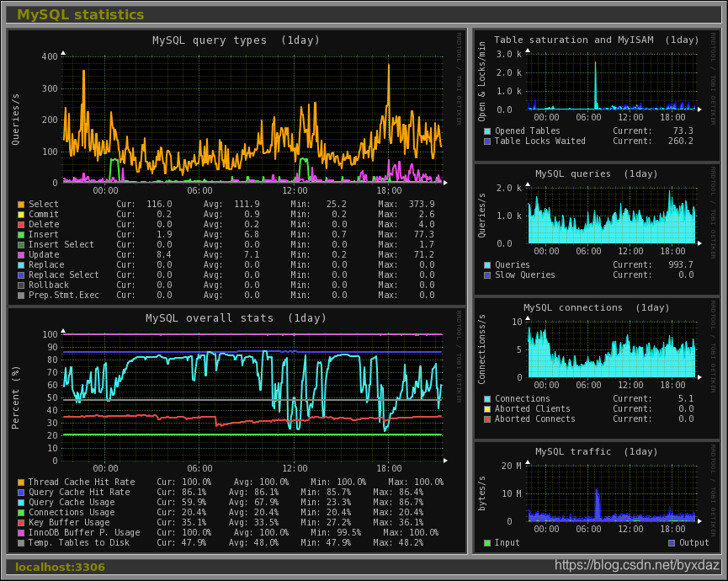Viewport: 728px width, 581px height.
Task: Click the Queries current value 993.7
Action: click(681, 264)
